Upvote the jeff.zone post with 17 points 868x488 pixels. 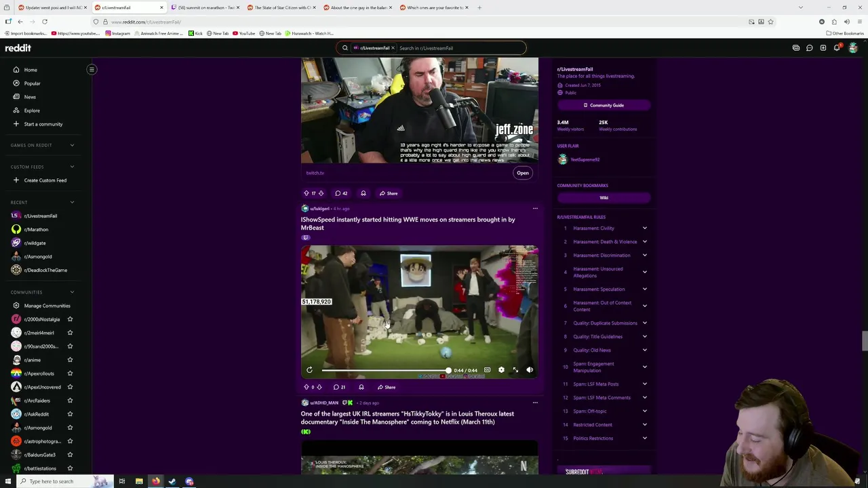[x=306, y=193]
